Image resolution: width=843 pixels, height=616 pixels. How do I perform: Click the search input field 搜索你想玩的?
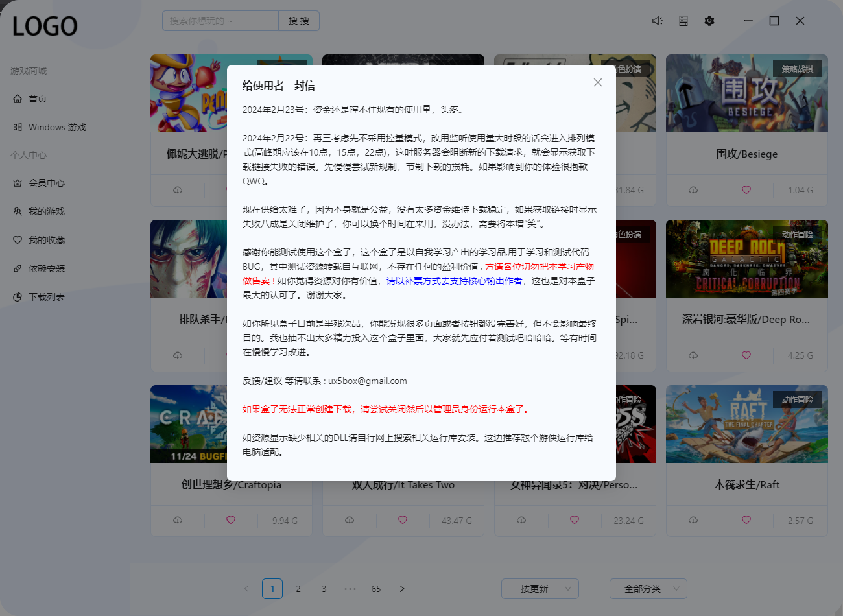point(220,21)
